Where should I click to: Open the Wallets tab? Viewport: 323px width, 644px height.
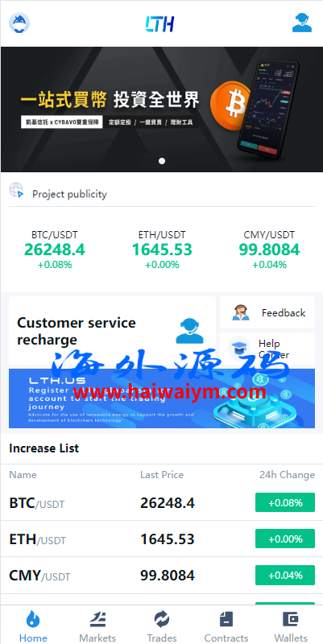click(291, 626)
